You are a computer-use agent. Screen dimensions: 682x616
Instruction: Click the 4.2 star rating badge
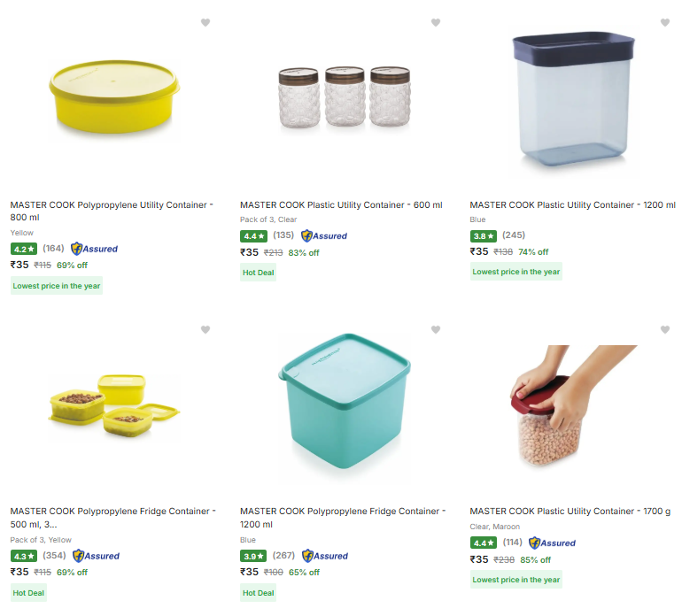click(24, 249)
